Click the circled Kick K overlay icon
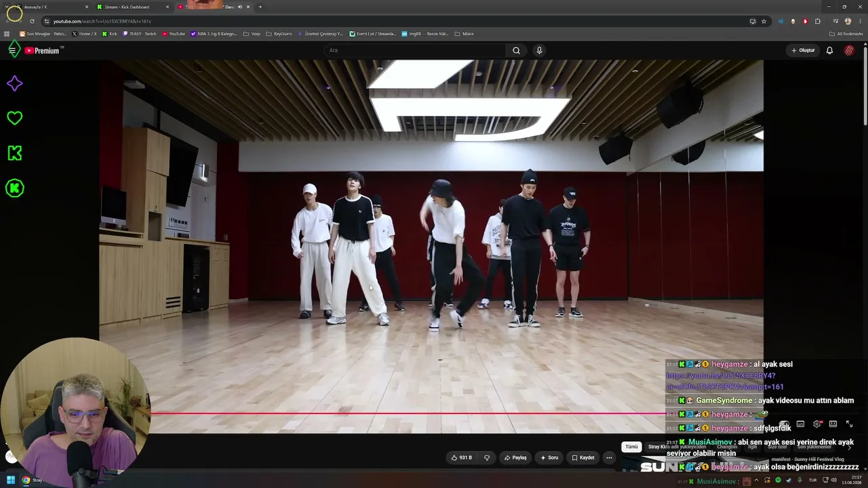868x488 pixels. click(14, 188)
